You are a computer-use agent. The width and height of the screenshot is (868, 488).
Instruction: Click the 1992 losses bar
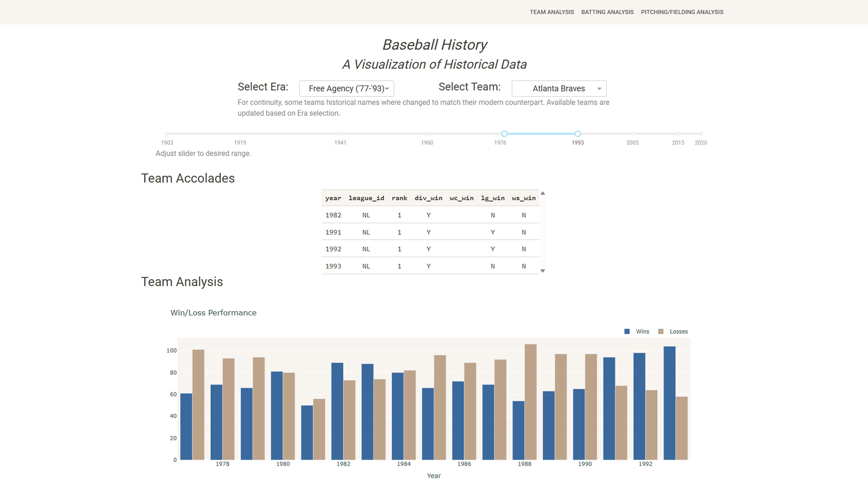click(651, 425)
